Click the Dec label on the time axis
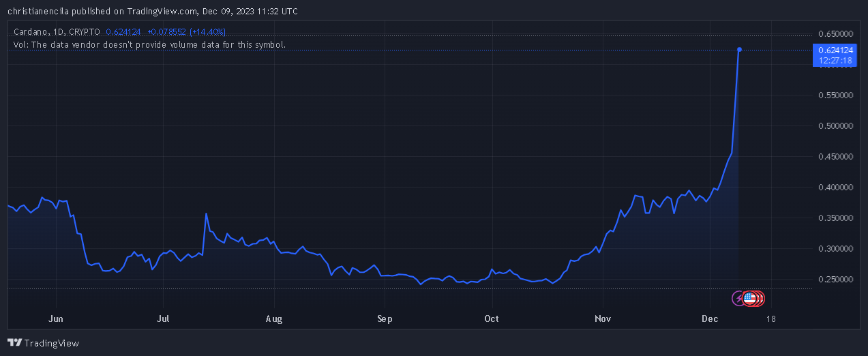Image resolution: width=868 pixels, height=356 pixels. click(709, 318)
